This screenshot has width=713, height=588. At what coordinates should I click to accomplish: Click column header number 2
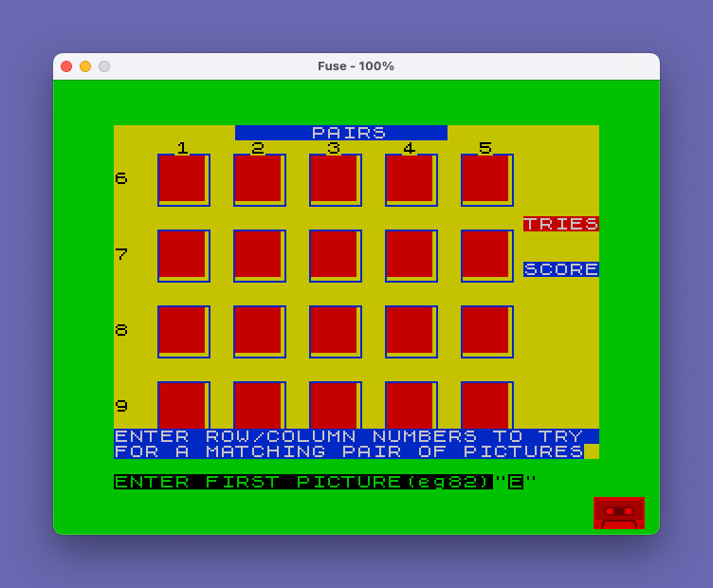(x=258, y=148)
